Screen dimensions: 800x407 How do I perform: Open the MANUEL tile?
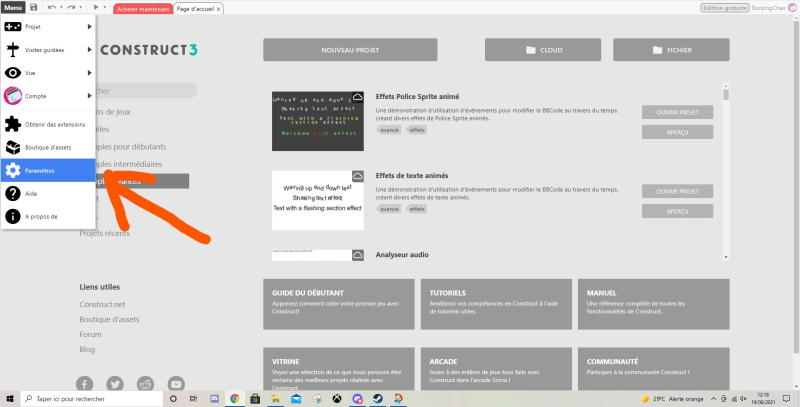pos(654,304)
